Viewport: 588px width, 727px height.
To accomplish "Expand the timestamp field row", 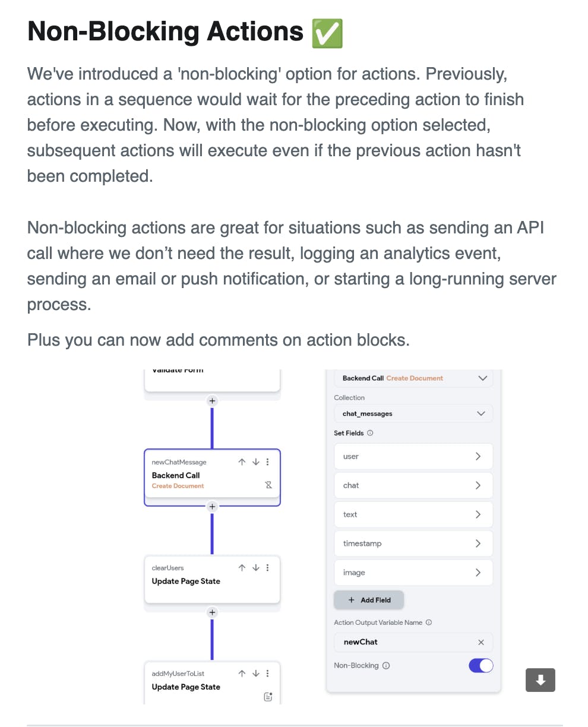I will tap(413, 543).
